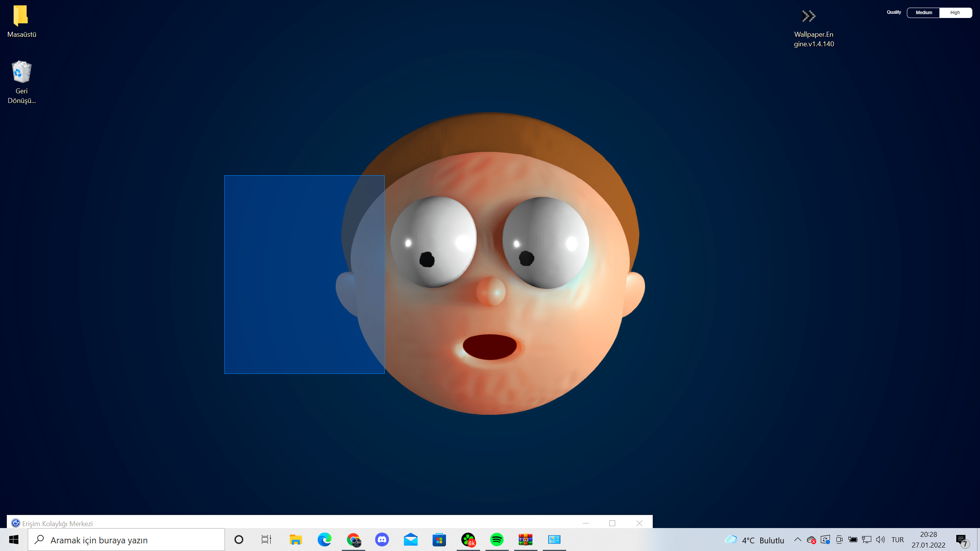Open the Windows Start menu
The height and width of the screenshot is (551, 980).
(14, 540)
